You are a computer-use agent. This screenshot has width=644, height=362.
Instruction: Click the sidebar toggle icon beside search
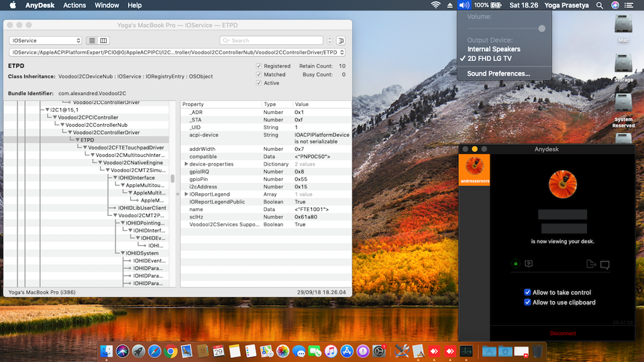coord(341,41)
